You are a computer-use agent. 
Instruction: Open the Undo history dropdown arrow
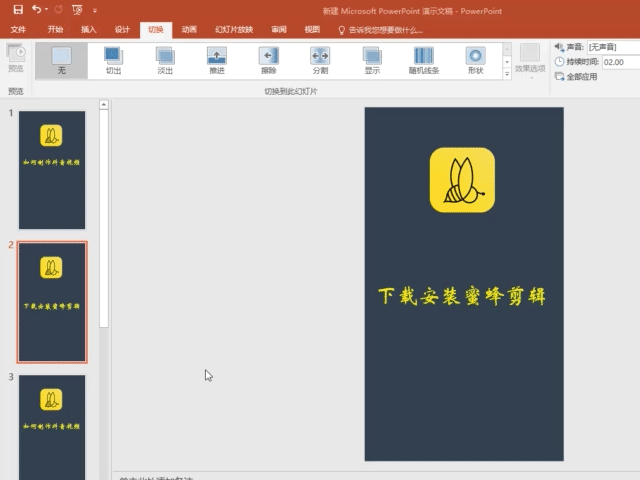coord(46,9)
